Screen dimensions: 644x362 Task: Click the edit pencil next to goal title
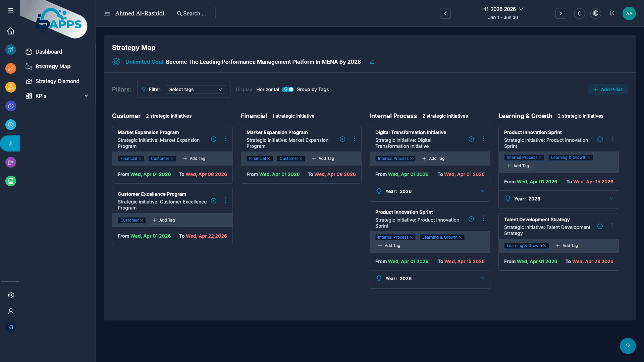[x=372, y=62]
